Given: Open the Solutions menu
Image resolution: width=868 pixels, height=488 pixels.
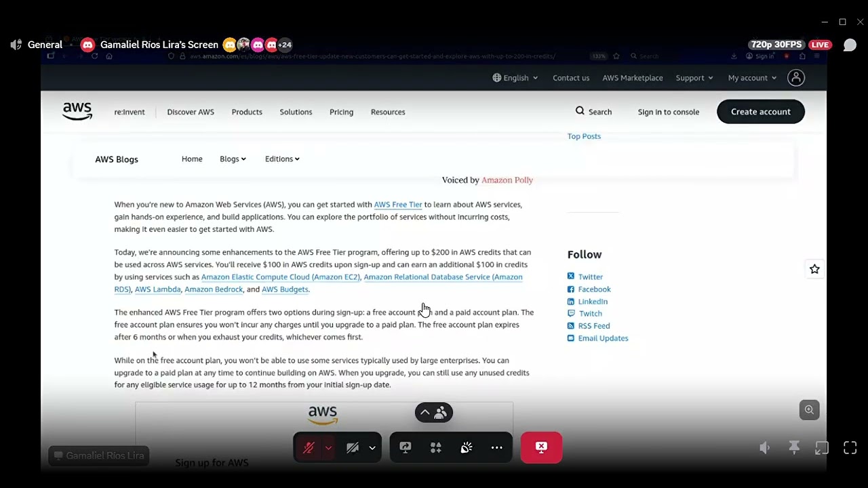Looking at the screenshot, I should point(296,112).
